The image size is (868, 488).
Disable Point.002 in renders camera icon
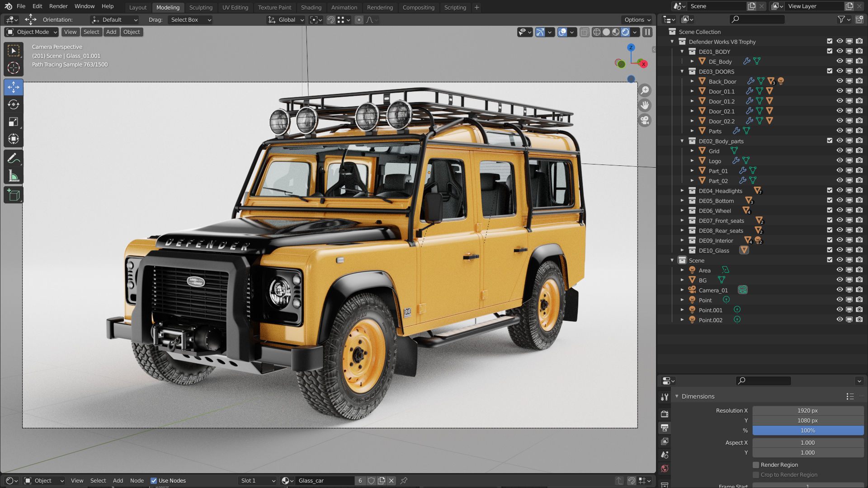click(859, 320)
